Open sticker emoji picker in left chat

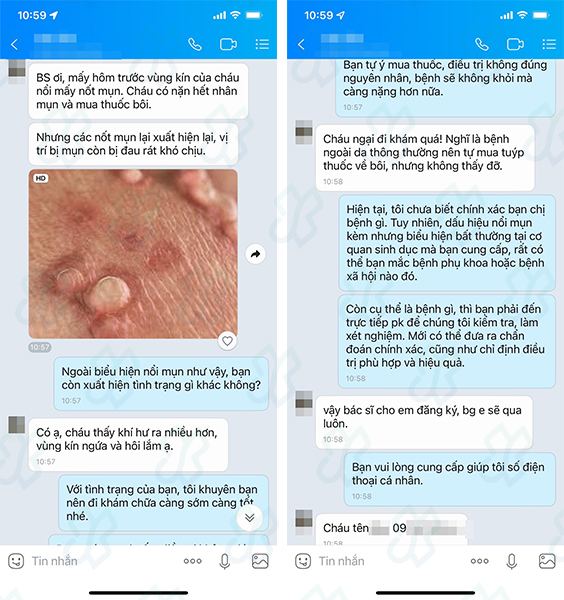[16, 561]
